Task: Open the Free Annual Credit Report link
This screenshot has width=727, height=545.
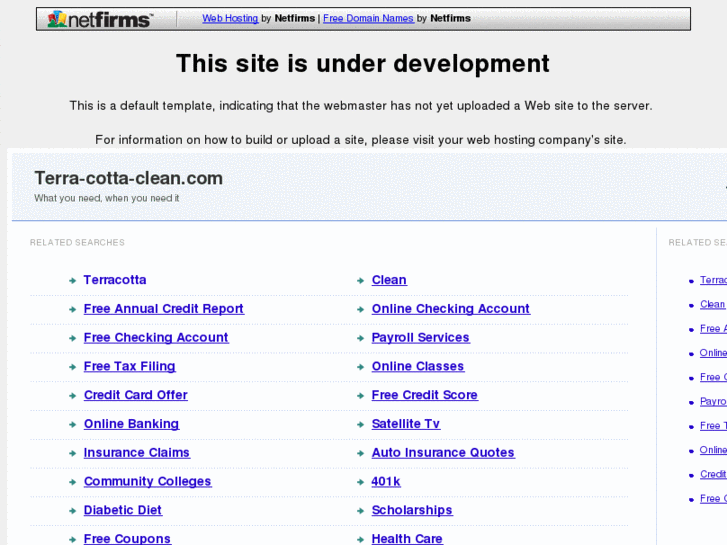Action: (x=164, y=308)
